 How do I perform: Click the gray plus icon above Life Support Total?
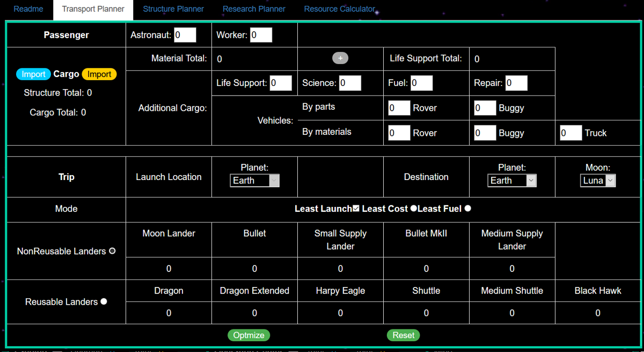click(340, 58)
